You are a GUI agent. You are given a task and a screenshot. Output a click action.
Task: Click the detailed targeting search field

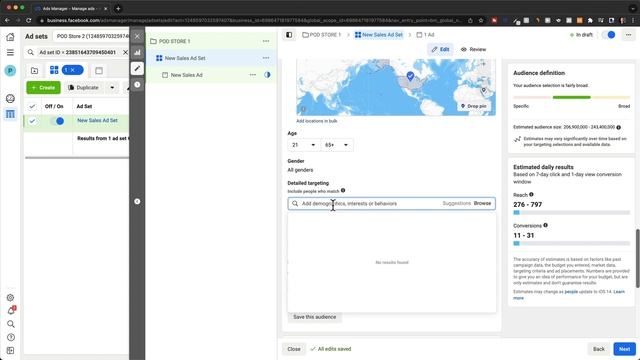(391, 203)
